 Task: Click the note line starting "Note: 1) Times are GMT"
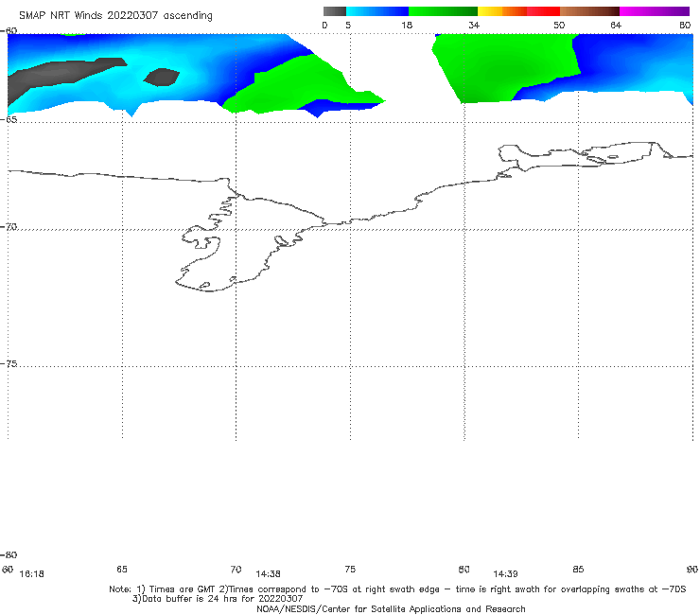397,589
